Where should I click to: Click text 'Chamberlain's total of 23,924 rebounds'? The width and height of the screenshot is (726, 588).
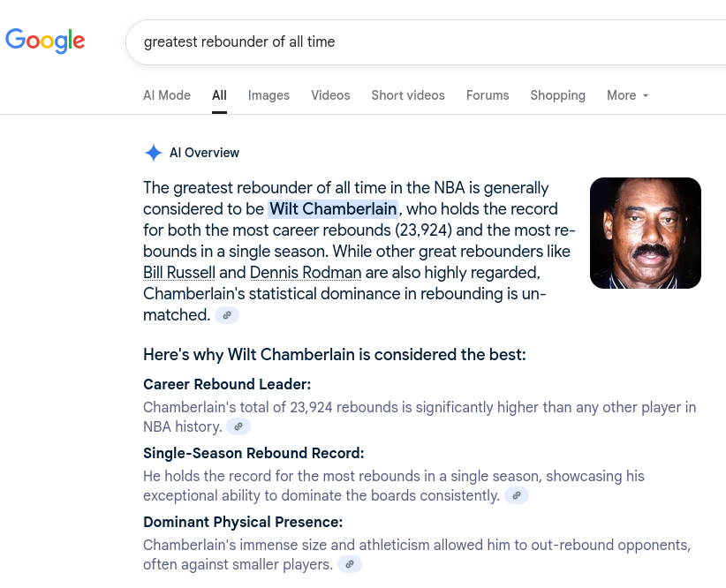tap(270, 407)
